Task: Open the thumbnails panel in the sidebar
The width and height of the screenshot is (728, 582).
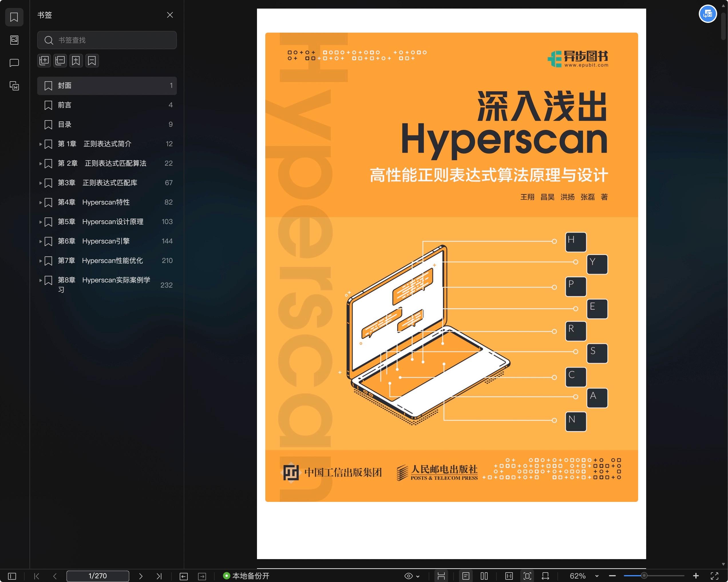Action: [x=14, y=40]
